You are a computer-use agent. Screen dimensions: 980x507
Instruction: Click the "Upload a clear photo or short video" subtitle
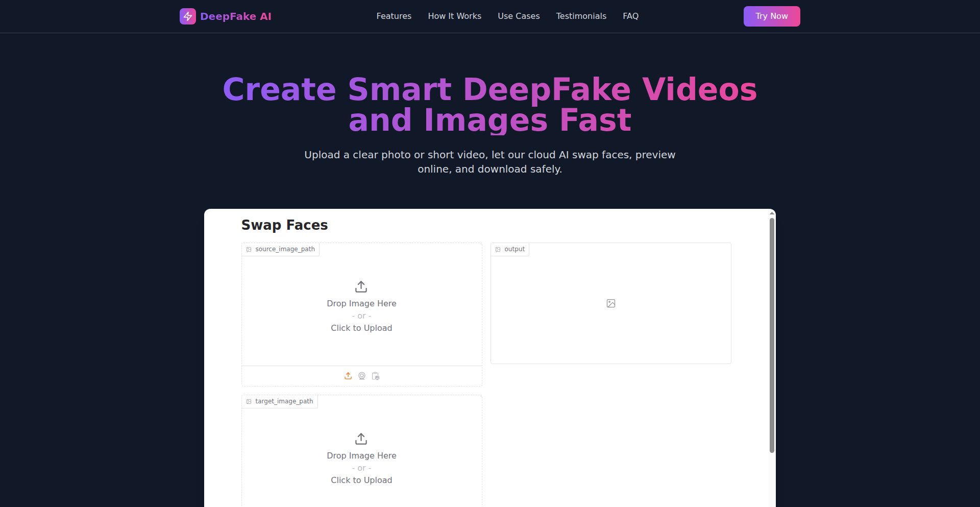(490, 162)
